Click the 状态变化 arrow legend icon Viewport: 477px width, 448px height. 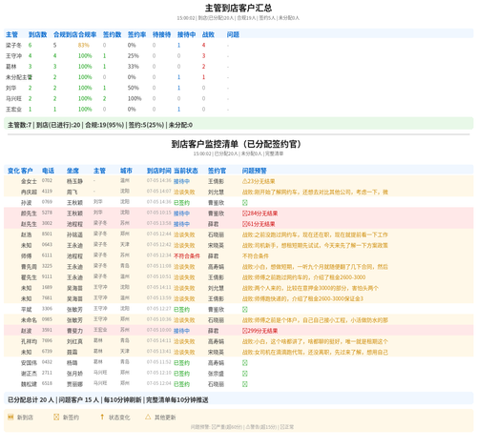tap(102, 417)
